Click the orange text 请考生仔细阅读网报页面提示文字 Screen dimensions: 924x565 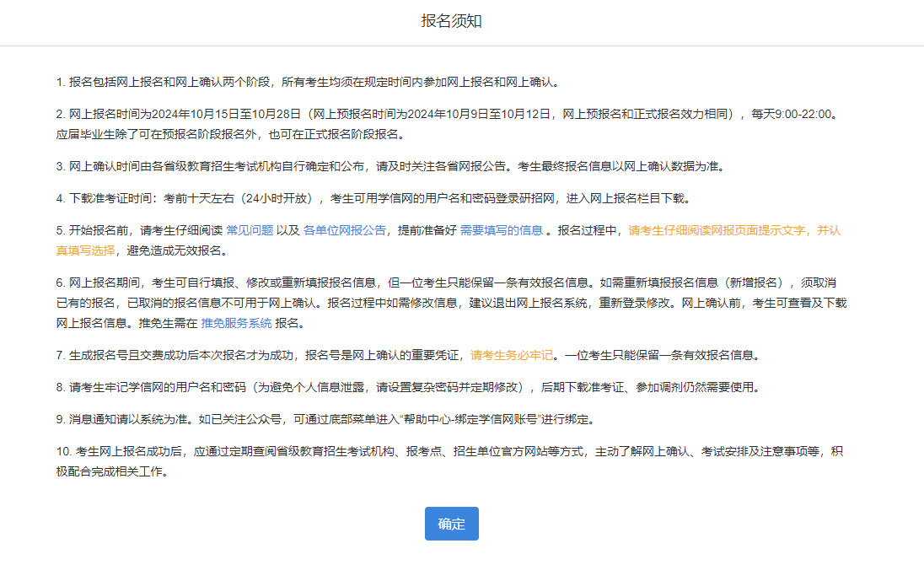pos(717,230)
